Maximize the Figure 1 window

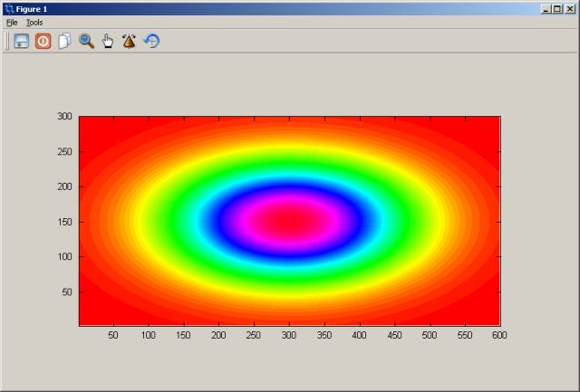point(557,9)
